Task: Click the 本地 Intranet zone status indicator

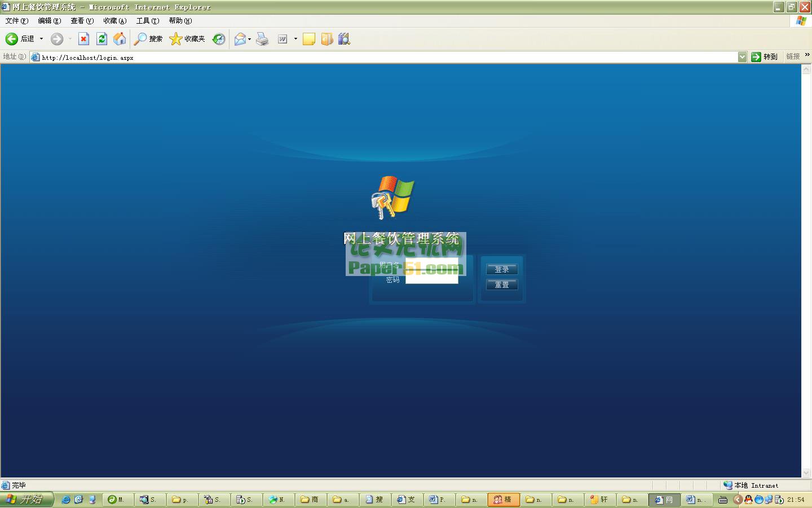Action: point(751,485)
